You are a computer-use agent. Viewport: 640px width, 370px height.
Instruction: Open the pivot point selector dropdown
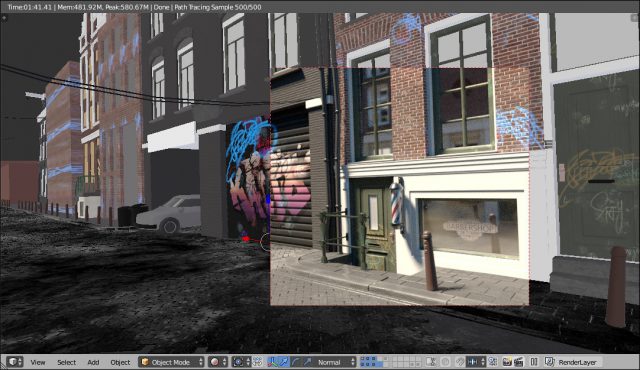click(241, 362)
